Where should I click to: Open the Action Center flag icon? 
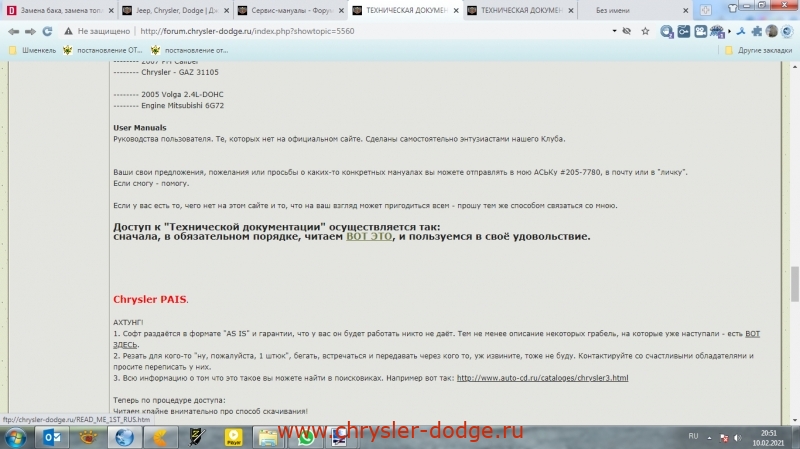(x=724, y=438)
